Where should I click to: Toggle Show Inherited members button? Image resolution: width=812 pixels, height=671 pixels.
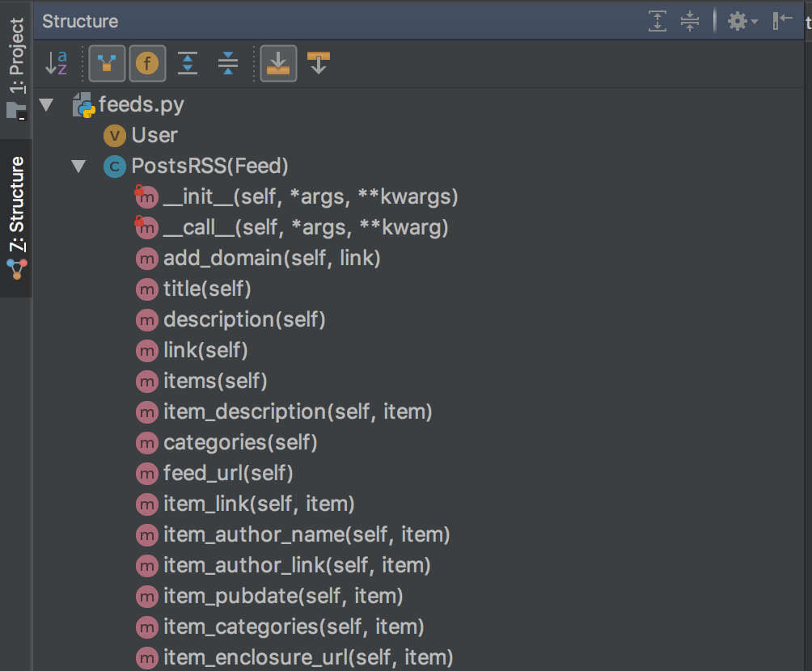[107, 63]
